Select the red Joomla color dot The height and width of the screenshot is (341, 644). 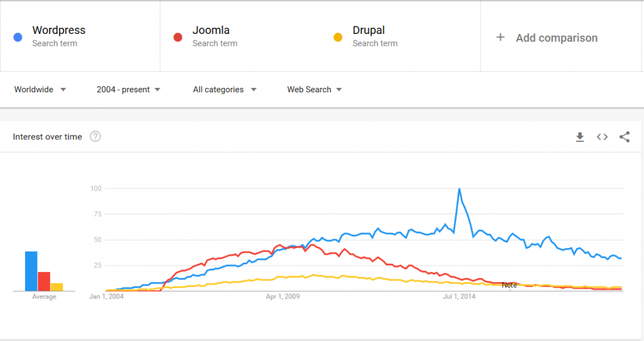178,37
